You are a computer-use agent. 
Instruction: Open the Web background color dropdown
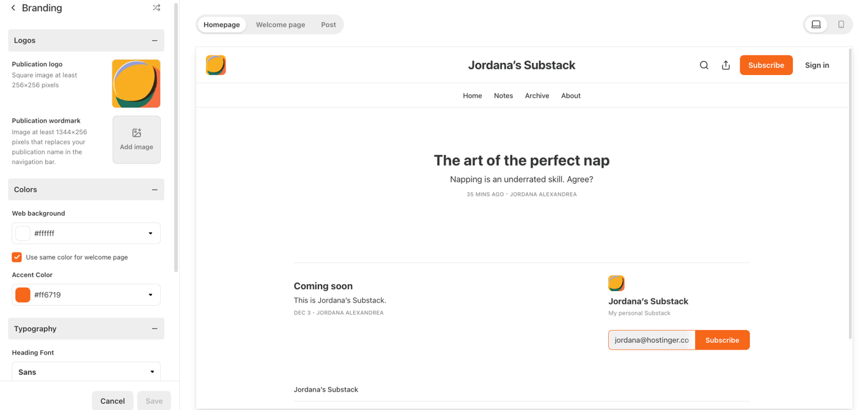pyautogui.click(x=150, y=233)
